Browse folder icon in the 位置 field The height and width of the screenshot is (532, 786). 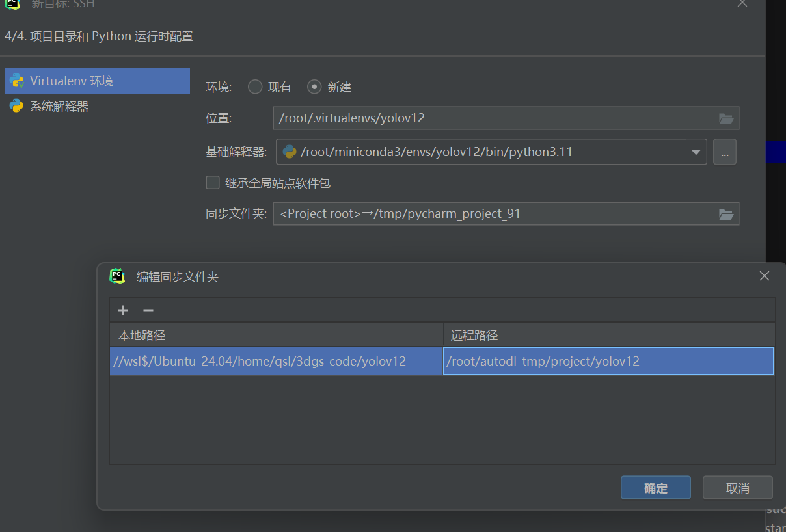pyautogui.click(x=726, y=118)
